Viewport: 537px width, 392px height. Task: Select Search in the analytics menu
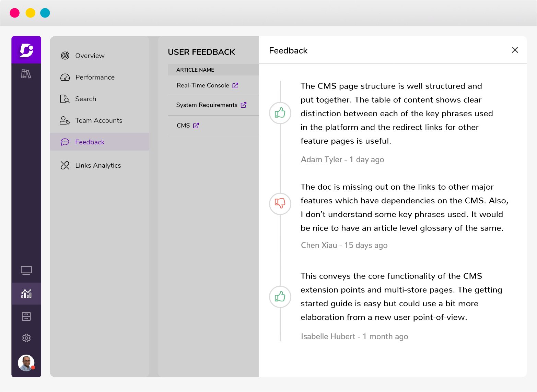[x=85, y=99]
